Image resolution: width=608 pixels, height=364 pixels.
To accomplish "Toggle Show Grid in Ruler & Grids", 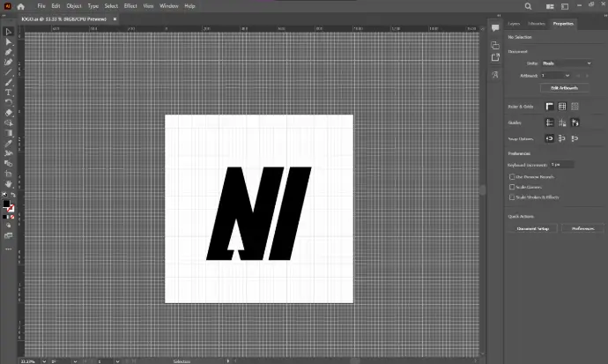I will (x=562, y=107).
